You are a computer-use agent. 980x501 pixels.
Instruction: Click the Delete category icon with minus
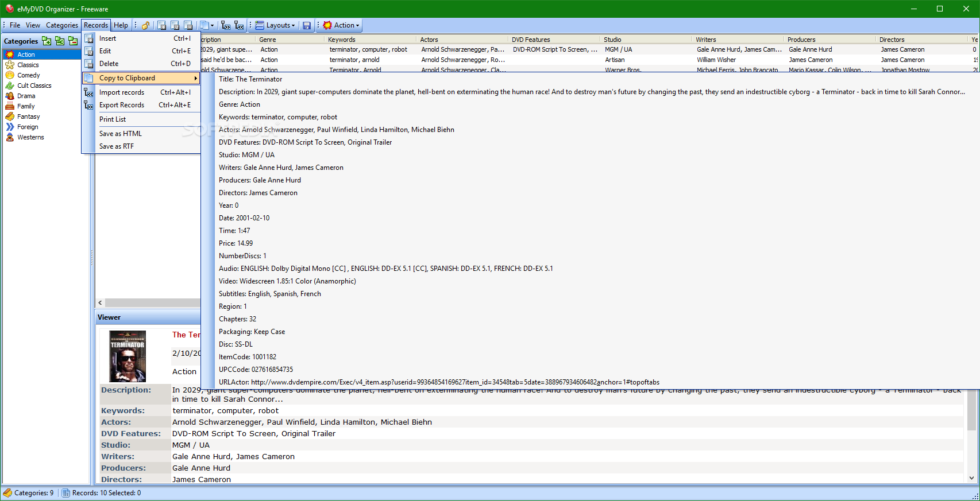click(x=73, y=41)
